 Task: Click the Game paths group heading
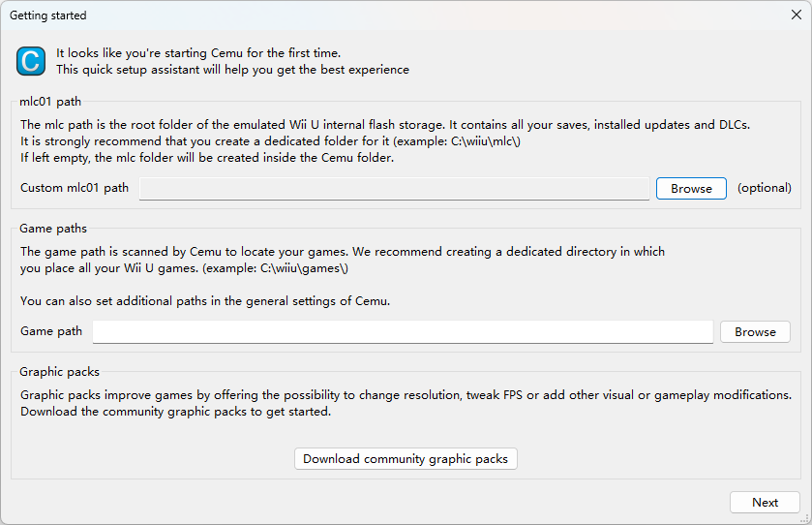(53, 229)
